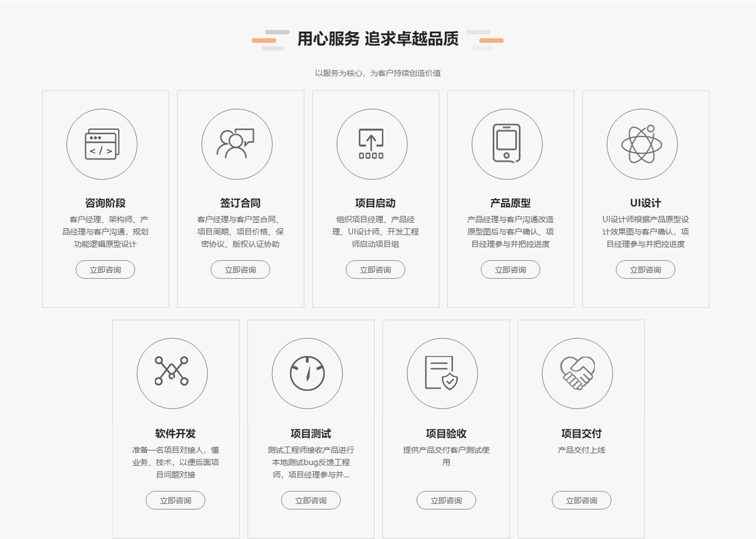Click 立即咨询 in the 项目启动 card
Image resolution: width=756 pixels, height=539 pixels.
pyautogui.click(x=375, y=269)
